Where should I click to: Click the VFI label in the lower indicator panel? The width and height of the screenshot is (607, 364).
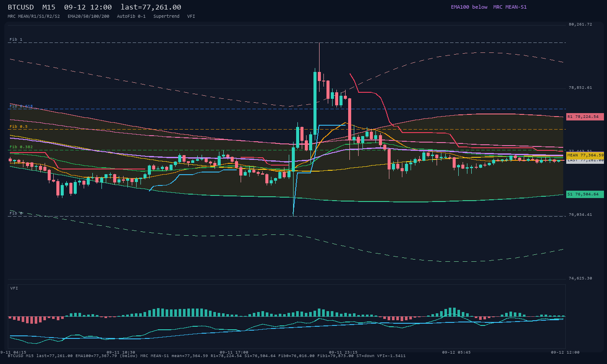pos(14,288)
